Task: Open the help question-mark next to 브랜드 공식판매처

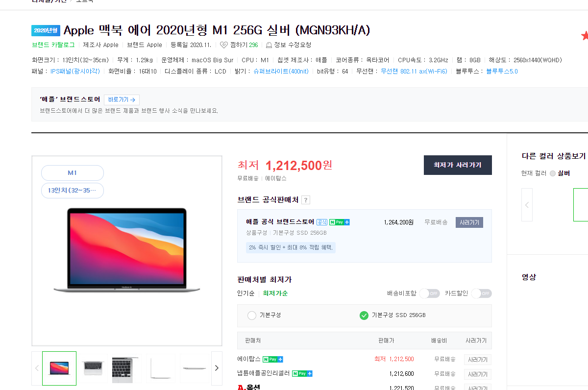Action: point(306,200)
